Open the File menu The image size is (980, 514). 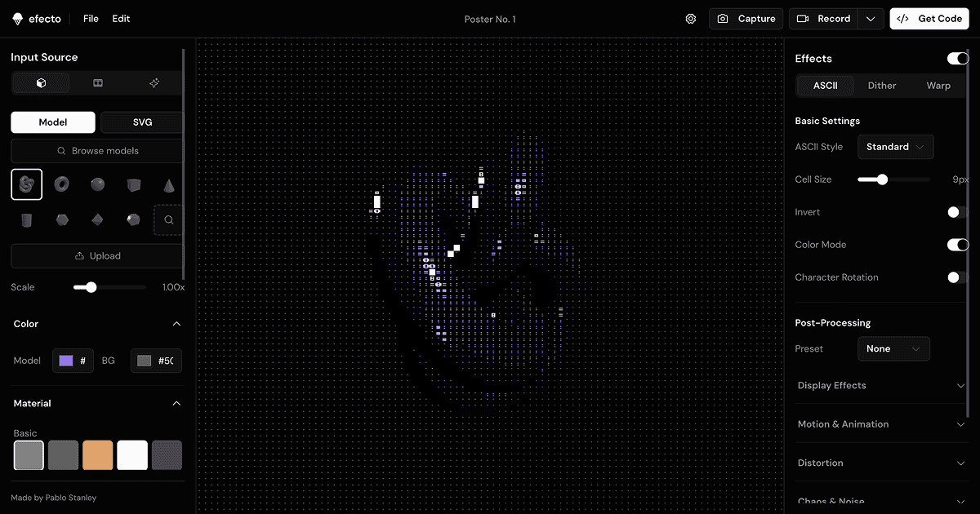(91, 19)
